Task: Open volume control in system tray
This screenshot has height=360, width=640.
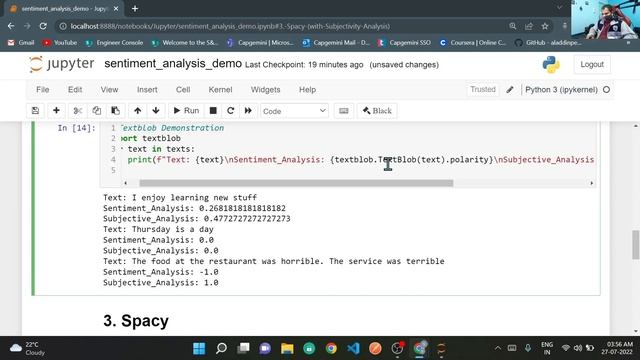Action: 578,348
